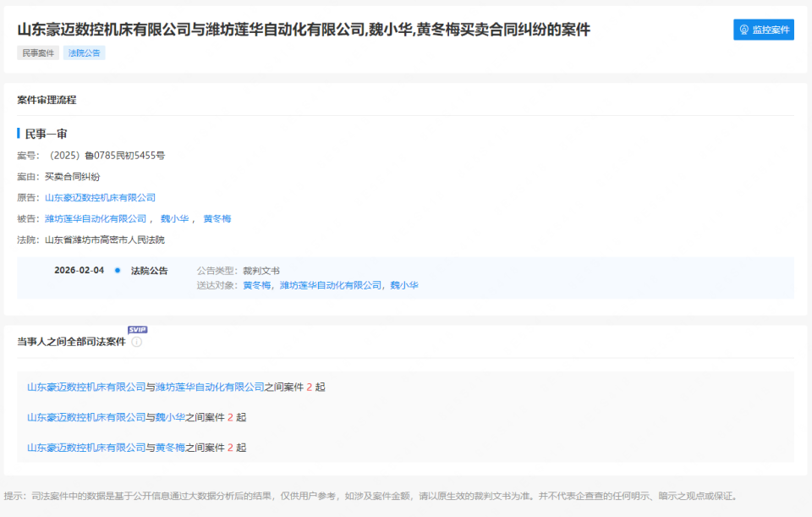Click the 法院公告 label in the timeline
Image resolution: width=812 pixels, height=517 pixels.
[149, 271]
